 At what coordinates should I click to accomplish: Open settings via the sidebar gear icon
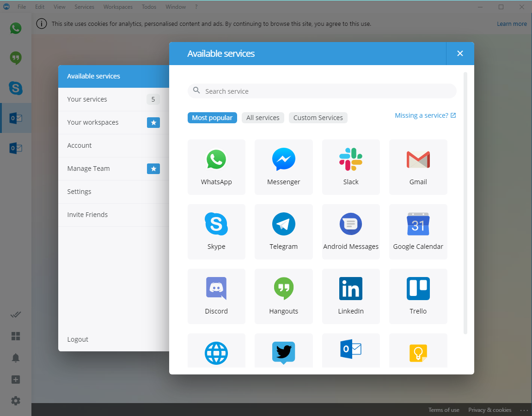[16, 401]
